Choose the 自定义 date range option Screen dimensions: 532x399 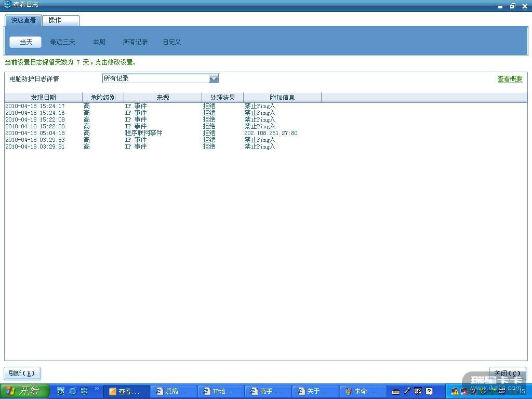(x=171, y=42)
